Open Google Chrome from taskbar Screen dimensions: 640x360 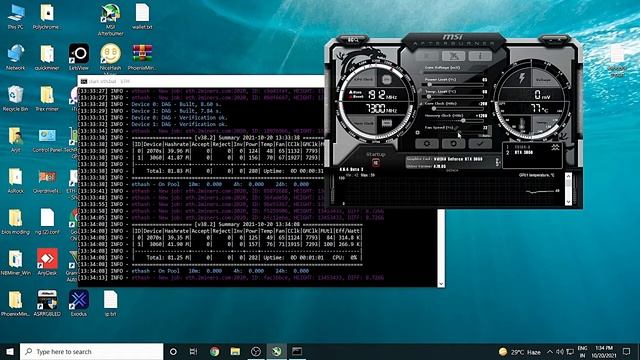pos(214,351)
